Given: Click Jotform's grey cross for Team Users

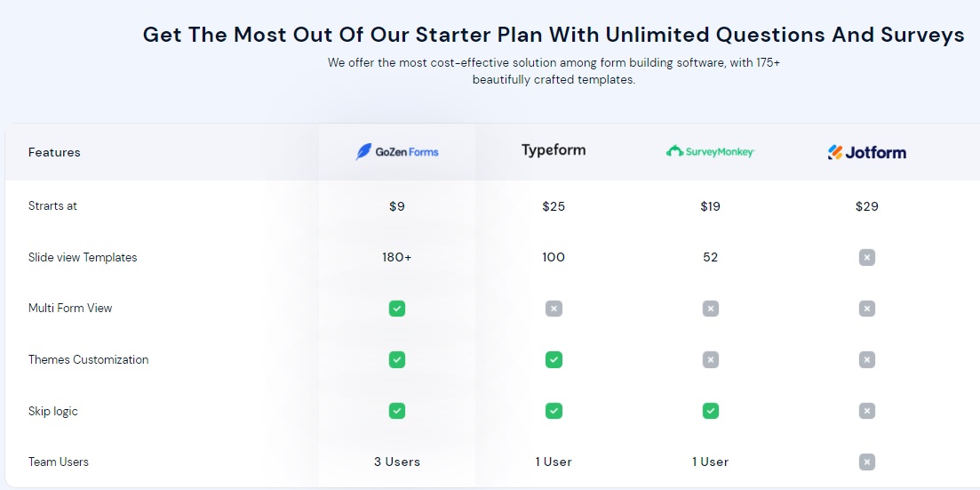Looking at the screenshot, I should (x=867, y=462).
